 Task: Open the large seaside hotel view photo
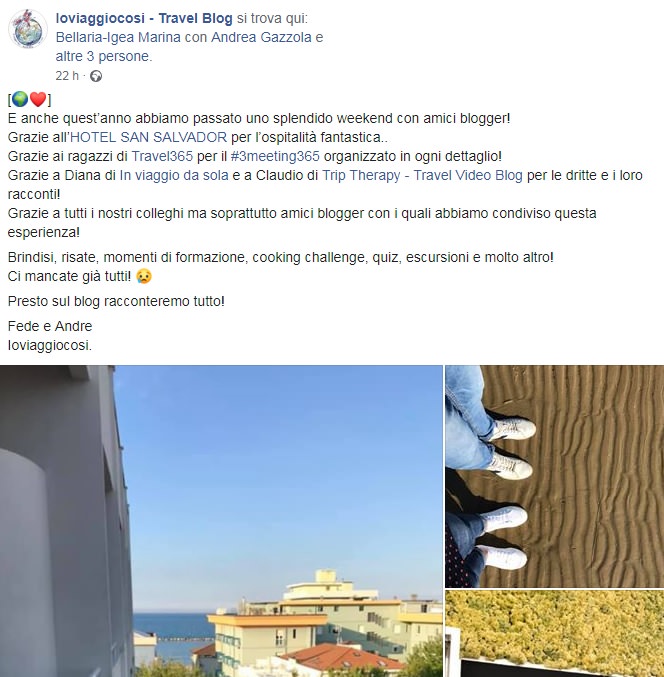pos(221,521)
